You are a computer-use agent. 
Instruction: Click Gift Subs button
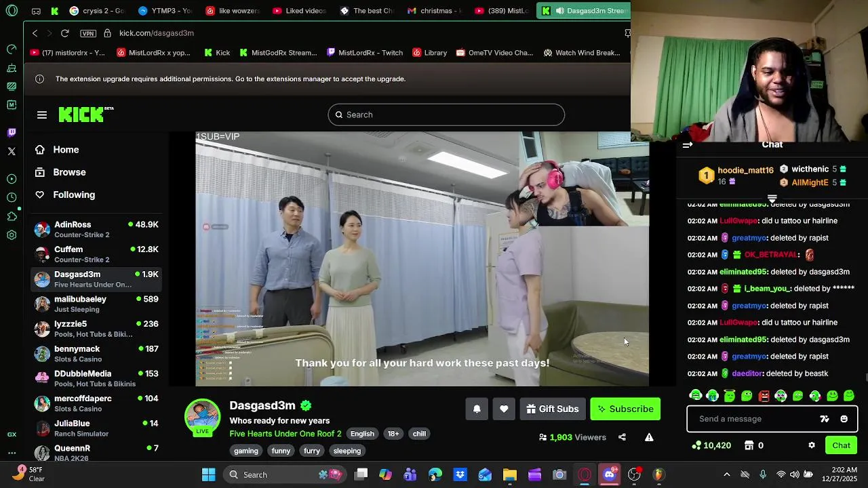point(553,409)
